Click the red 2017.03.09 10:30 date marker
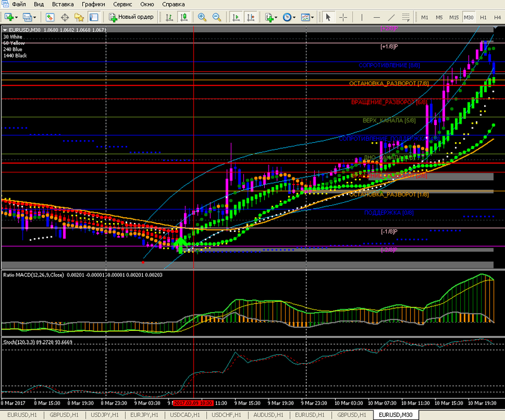Screen dimensions: 505x420 pyautogui.click(x=193, y=403)
